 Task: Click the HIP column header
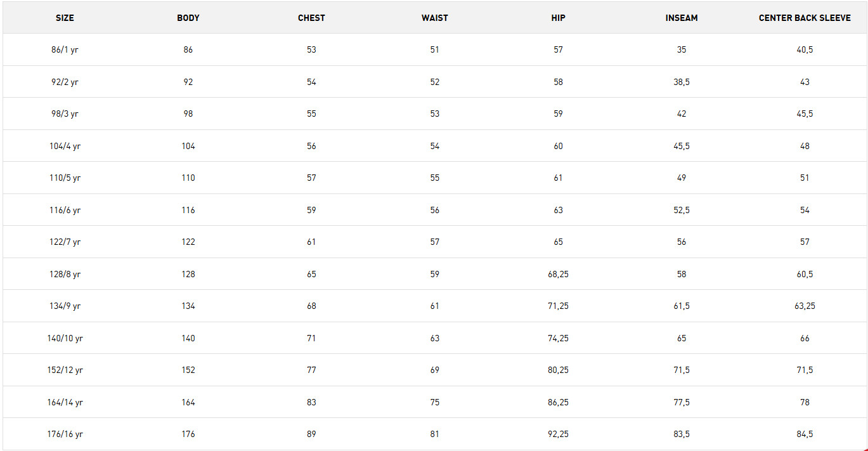pyautogui.click(x=558, y=18)
